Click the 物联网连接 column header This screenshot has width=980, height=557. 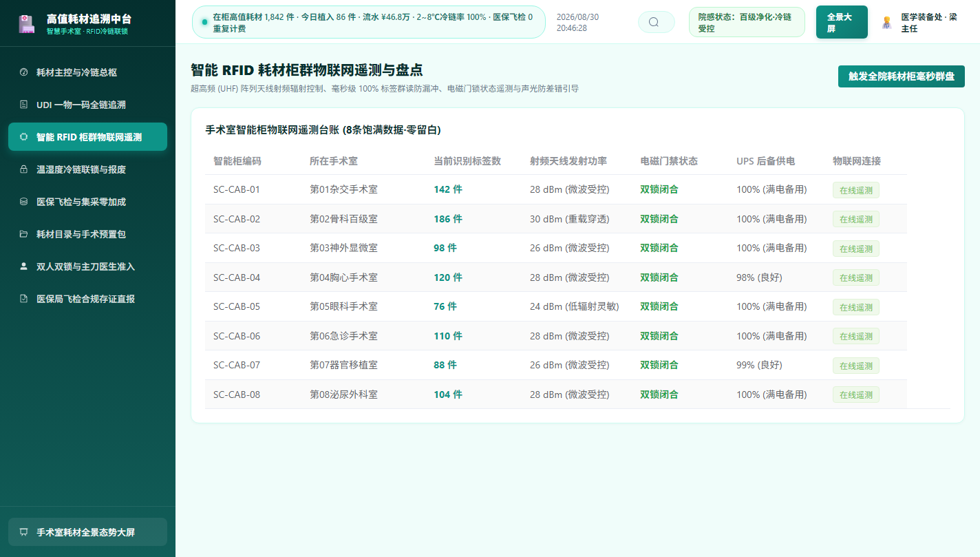(x=857, y=161)
